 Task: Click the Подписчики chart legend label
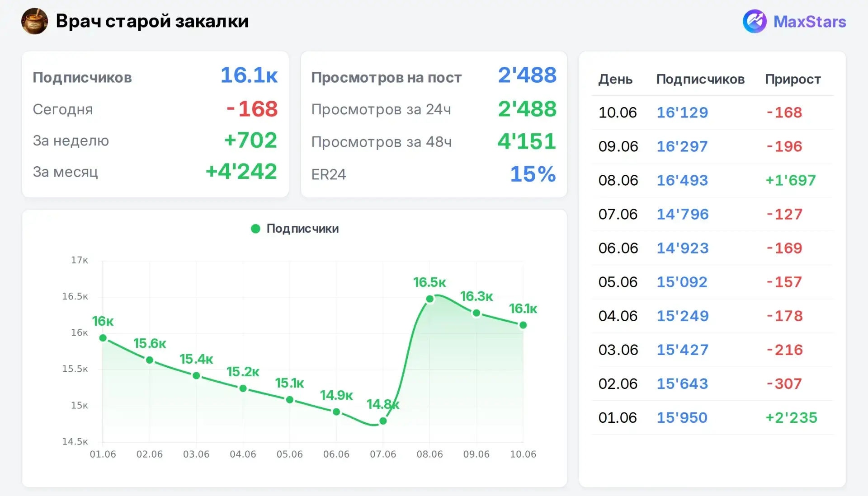302,229
